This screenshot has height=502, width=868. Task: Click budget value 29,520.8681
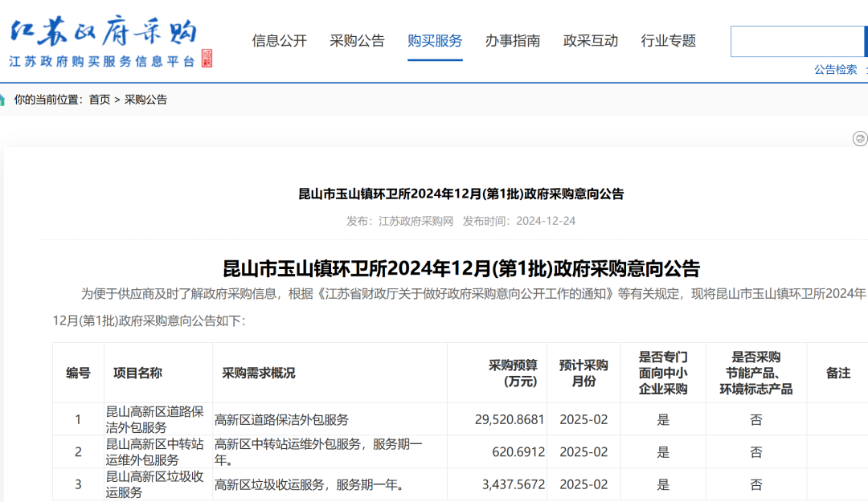coord(510,419)
